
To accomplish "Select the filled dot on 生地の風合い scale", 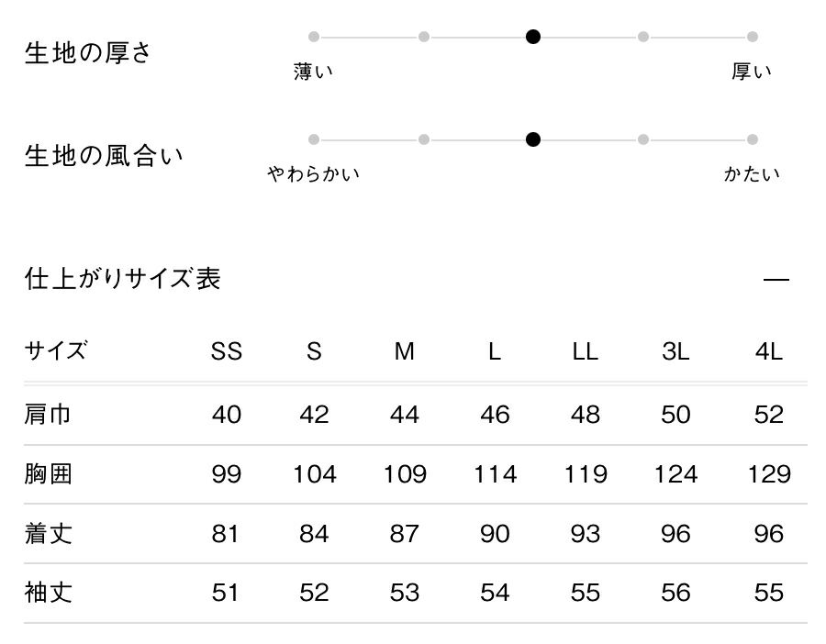I will point(533,139).
